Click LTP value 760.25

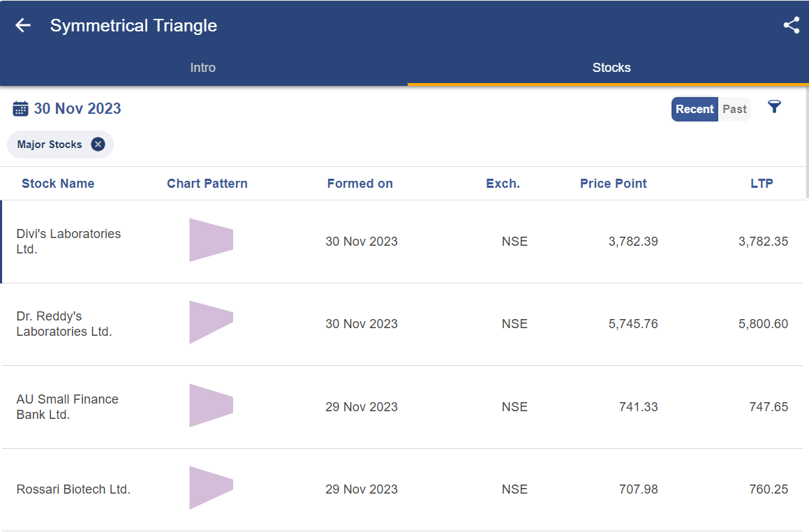pos(769,489)
